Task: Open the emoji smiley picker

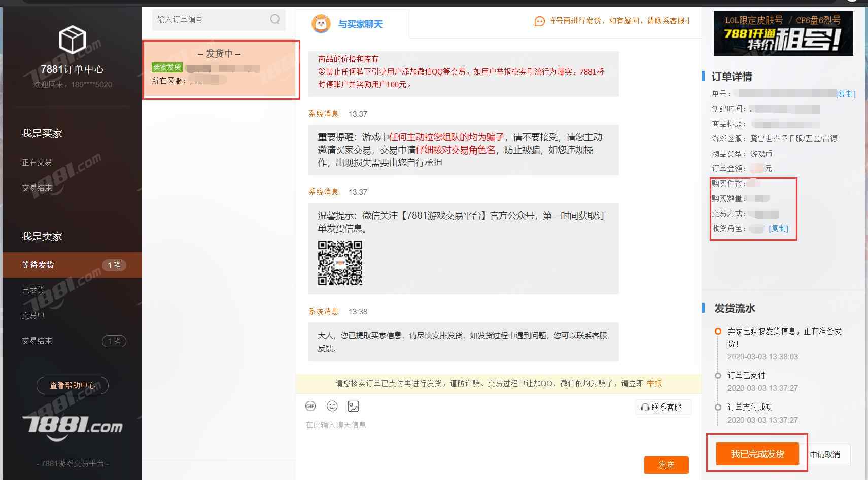Action: click(x=332, y=406)
